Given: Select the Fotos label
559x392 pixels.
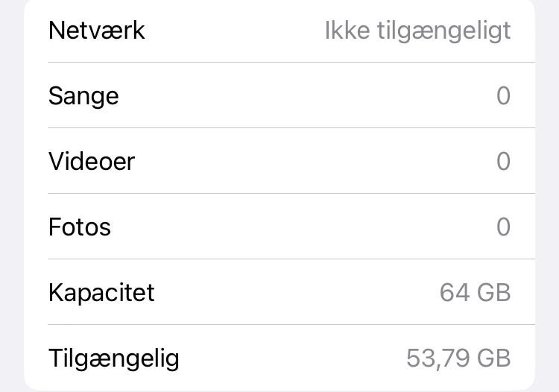Looking at the screenshot, I should 80,227.
